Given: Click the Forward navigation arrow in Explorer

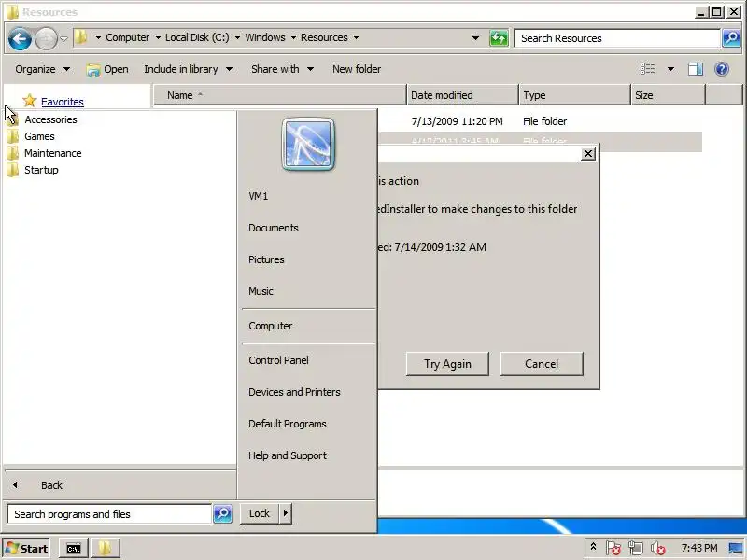Looking at the screenshot, I should (46, 38).
